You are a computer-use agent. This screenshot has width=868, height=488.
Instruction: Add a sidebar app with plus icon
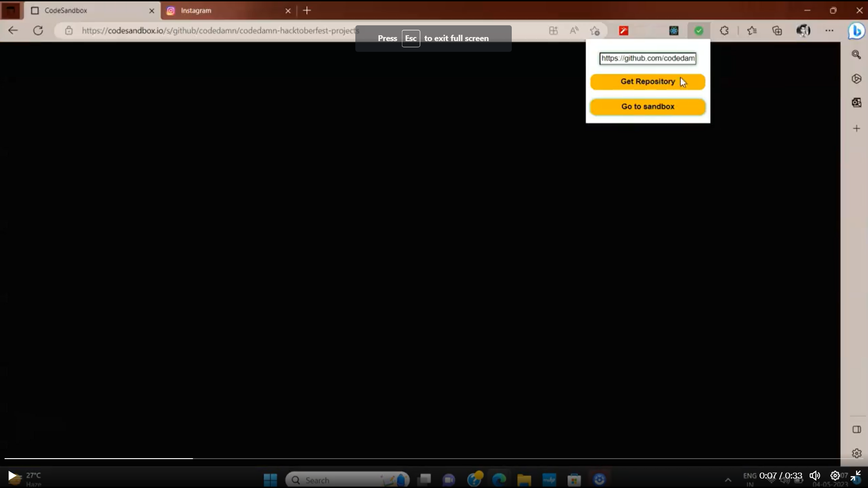click(x=857, y=128)
